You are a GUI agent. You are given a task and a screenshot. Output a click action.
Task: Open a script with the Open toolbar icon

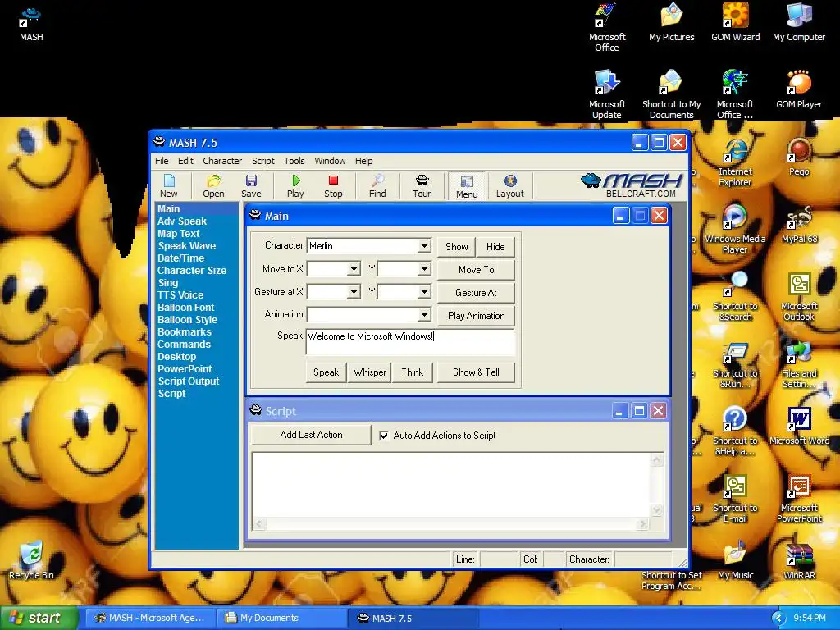click(213, 186)
